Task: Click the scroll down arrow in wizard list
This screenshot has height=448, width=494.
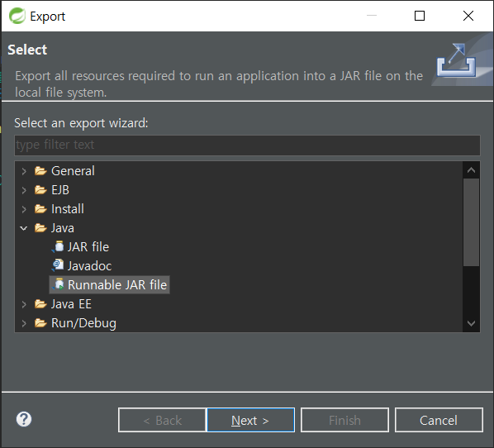Action: click(x=471, y=323)
